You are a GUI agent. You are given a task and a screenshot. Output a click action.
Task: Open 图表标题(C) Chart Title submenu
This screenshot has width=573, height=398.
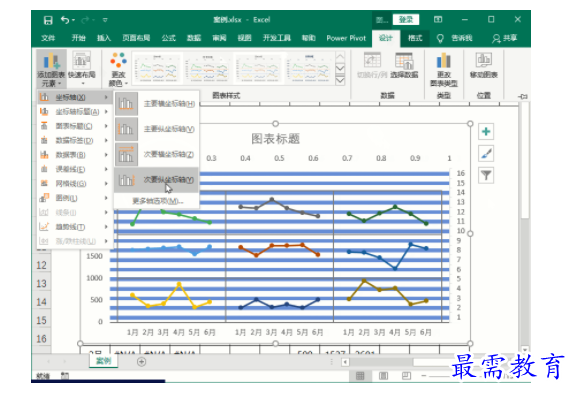(75, 126)
